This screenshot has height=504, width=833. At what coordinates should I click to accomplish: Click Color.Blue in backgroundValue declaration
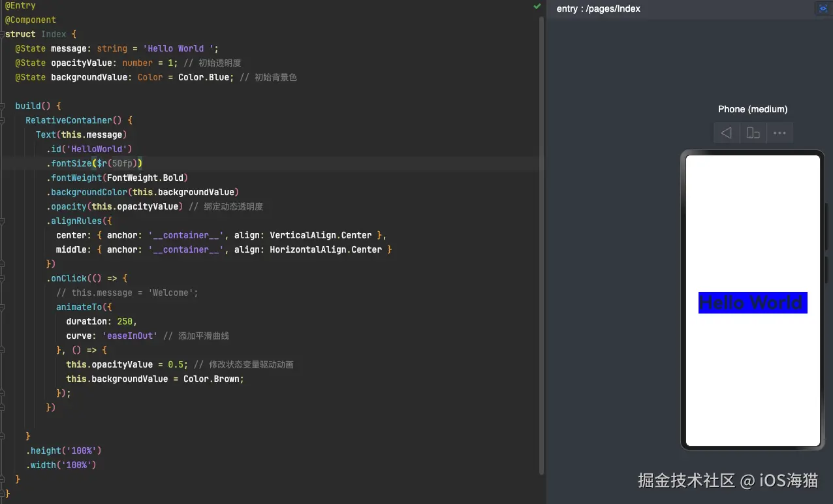click(204, 77)
